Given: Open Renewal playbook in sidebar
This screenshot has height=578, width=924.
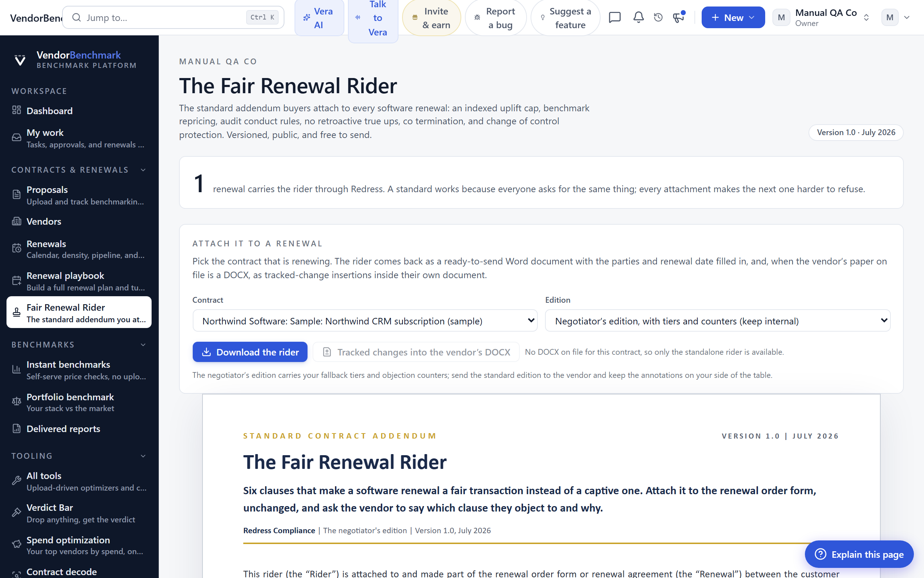Looking at the screenshot, I should point(79,281).
